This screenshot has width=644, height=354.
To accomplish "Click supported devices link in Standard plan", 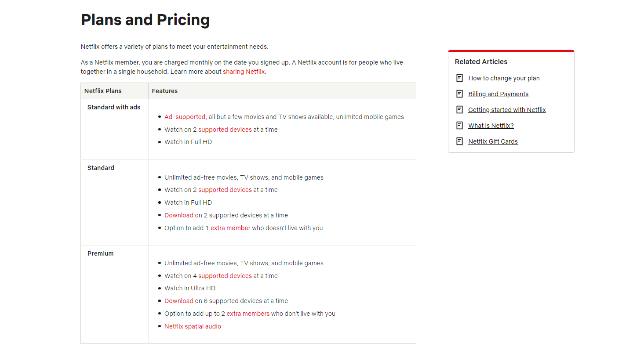I will point(225,190).
